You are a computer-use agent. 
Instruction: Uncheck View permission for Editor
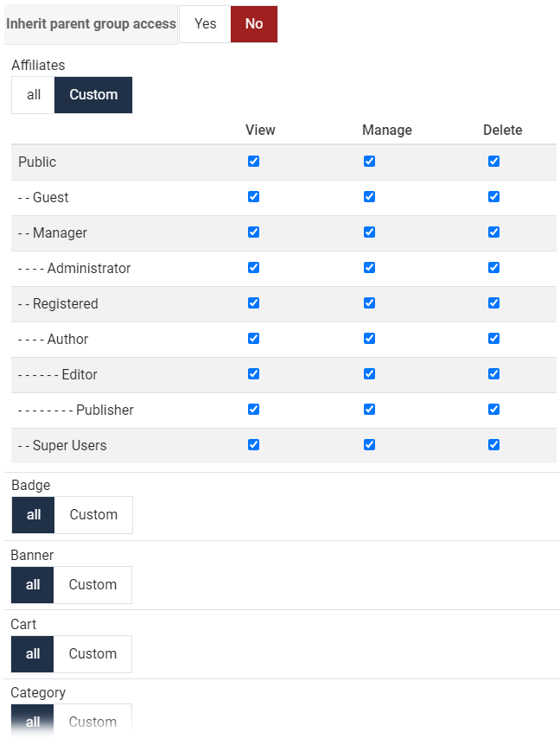pyautogui.click(x=253, y=374)
